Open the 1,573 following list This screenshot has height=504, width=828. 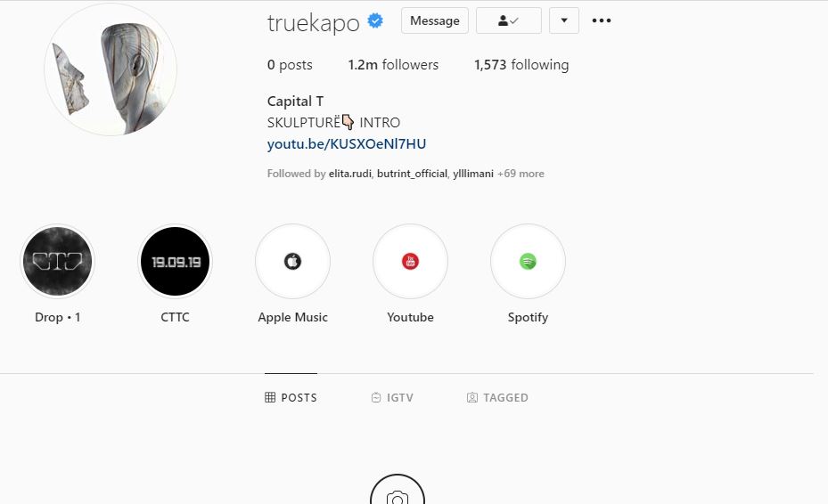pos(521,65)
